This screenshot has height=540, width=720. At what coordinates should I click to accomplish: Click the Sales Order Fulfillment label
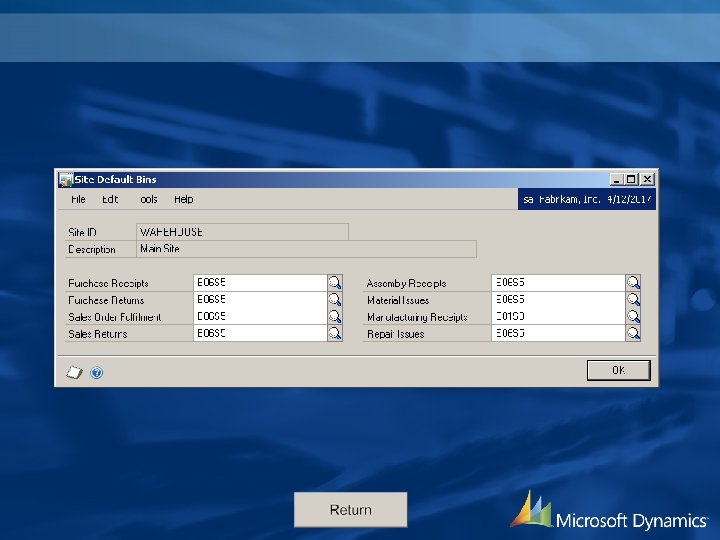pyautogui.click(x=114, y=317)
